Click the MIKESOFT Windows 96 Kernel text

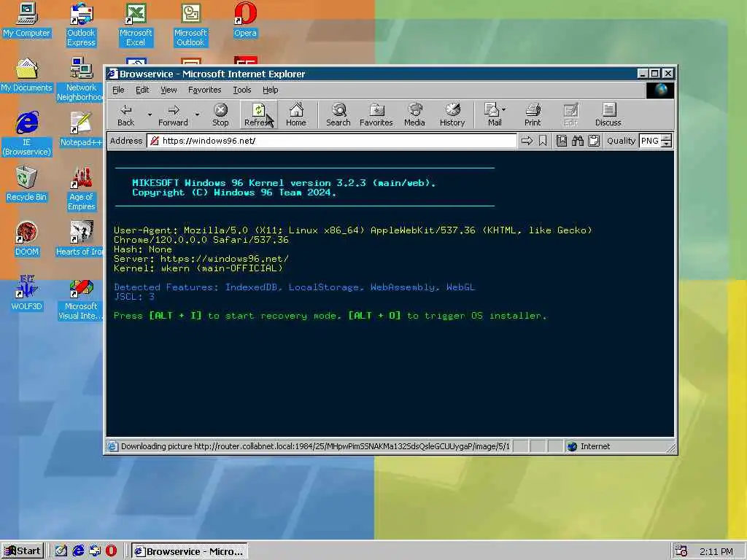[x=283, y=182]
